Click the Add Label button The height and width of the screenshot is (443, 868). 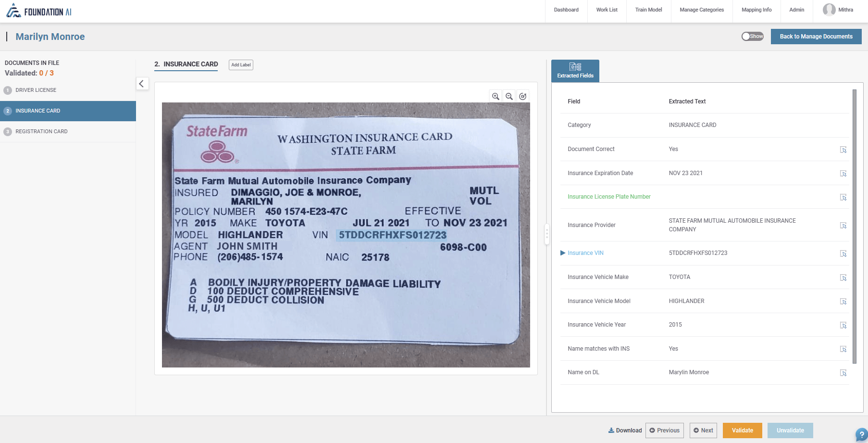241,65
